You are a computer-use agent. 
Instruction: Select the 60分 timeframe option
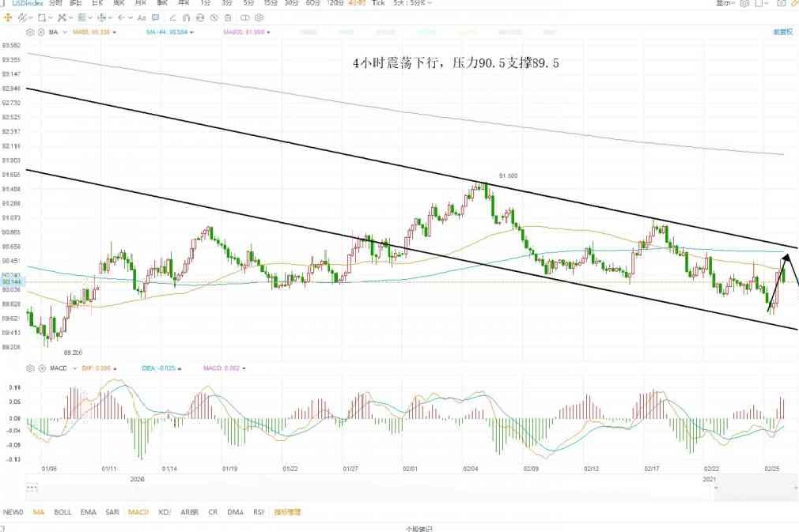tap(312, 3)
